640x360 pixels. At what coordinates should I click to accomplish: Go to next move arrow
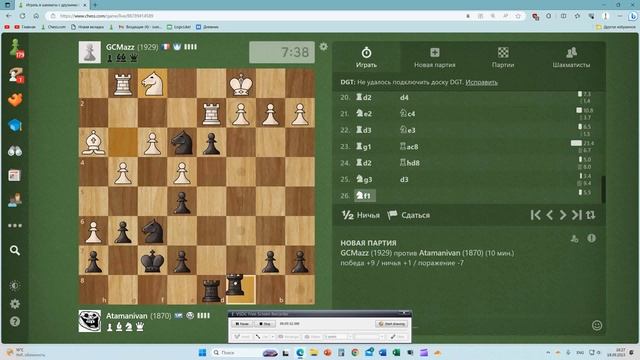[x=563, y=215]
